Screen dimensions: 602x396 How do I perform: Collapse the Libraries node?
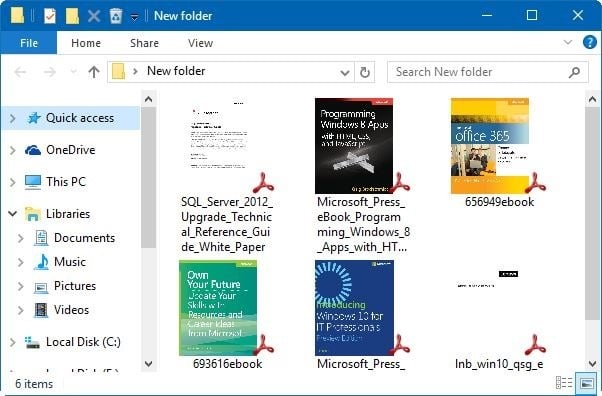(13, 214)
